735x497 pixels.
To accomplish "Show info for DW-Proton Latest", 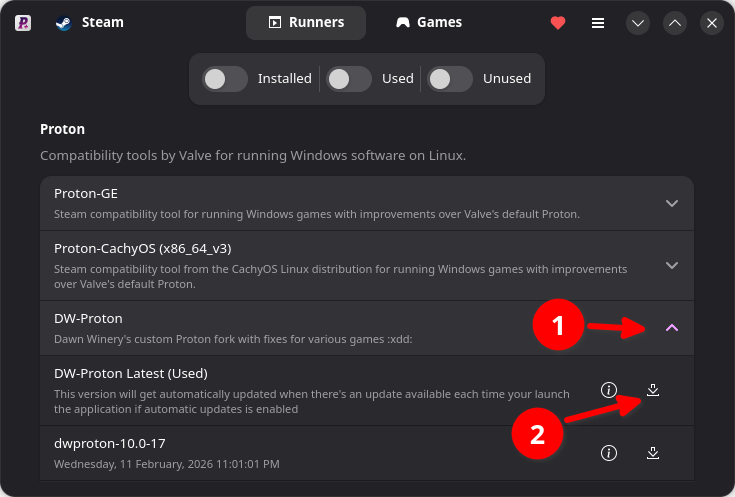I will pyautogui.click(x=608, y=390).
